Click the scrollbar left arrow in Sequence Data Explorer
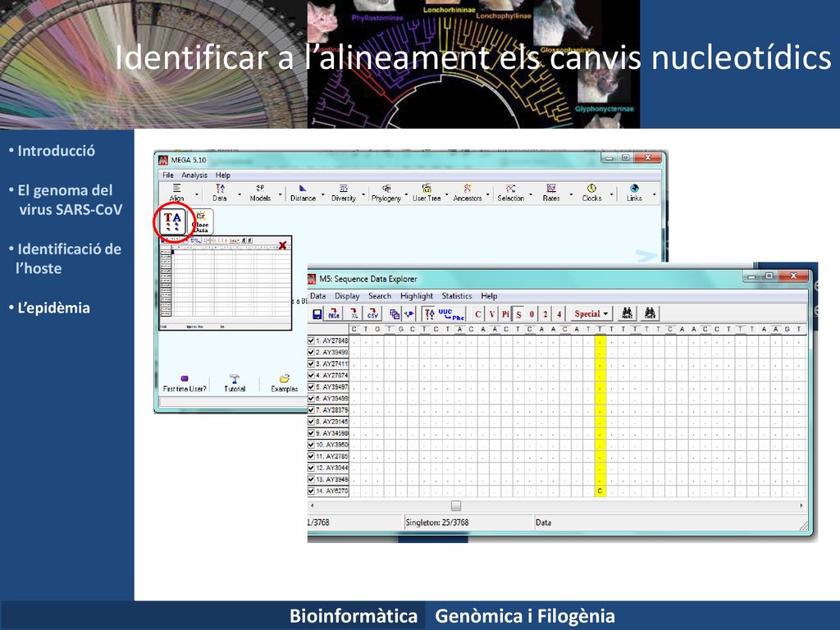The image size is (840, 630). click(313, 505)
